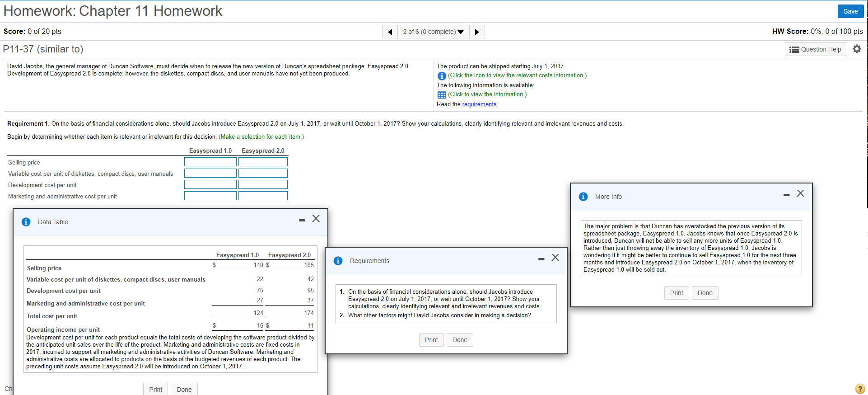Click 'Operating income per unit' row label
The height and width of the screenshot is (395, 868).
pos(63,329)
